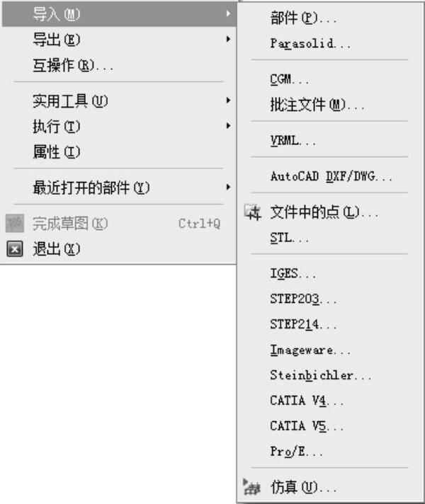Choose CATIA V5 import

point(307,426)
